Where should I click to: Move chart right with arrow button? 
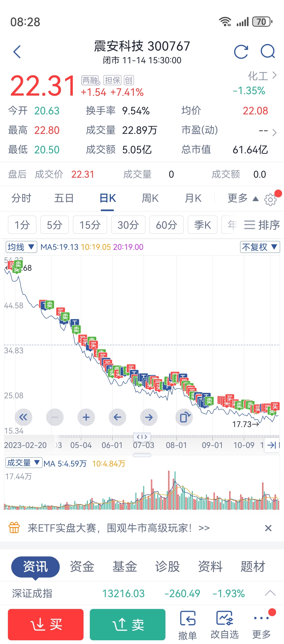tap(149, 417)
